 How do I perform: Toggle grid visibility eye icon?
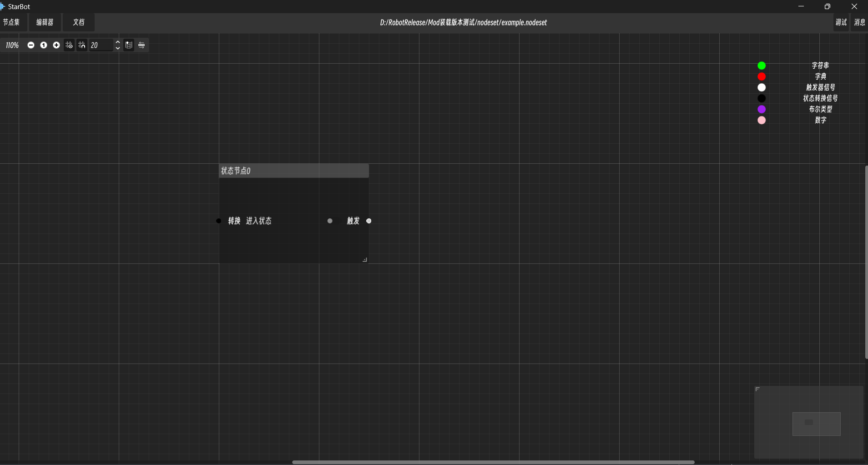pos(69,45)
